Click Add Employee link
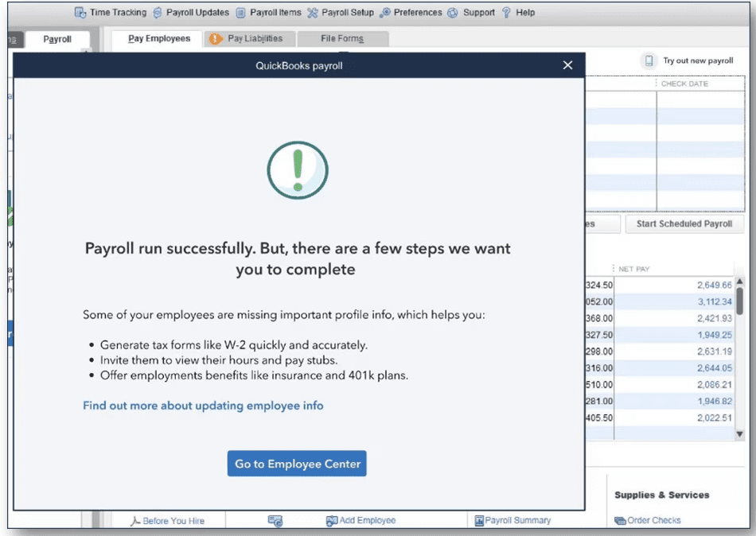The image size is (756, 536). coord(368,521)
